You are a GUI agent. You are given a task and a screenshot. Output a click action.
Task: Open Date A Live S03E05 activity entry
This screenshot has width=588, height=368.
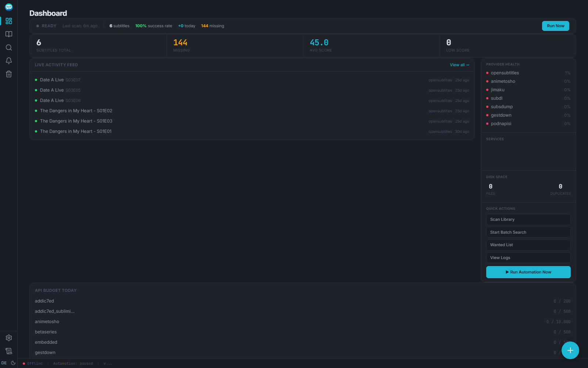[252, 90]
